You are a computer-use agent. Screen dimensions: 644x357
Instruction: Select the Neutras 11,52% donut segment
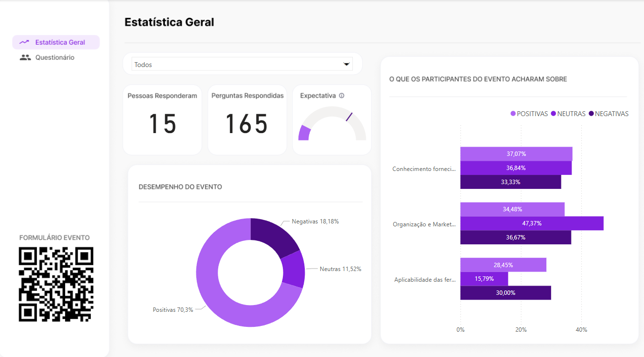pyautogui.click(x=294, y=270)
